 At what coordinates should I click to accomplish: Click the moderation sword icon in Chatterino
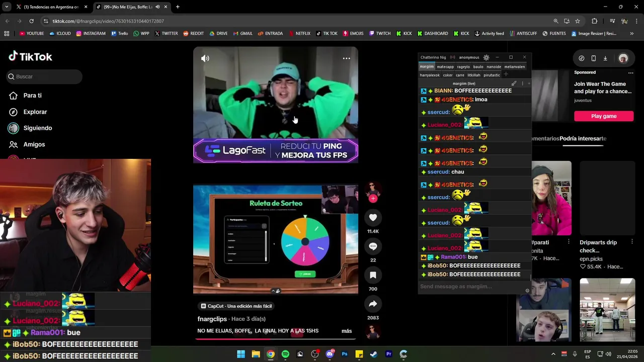pyautogui.click(x=514, y=83)
